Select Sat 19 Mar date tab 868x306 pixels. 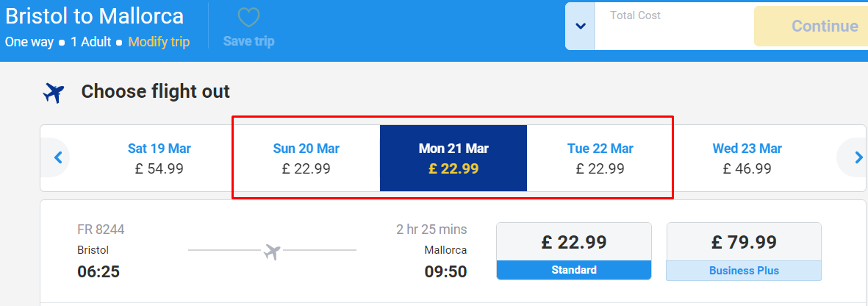159,158
